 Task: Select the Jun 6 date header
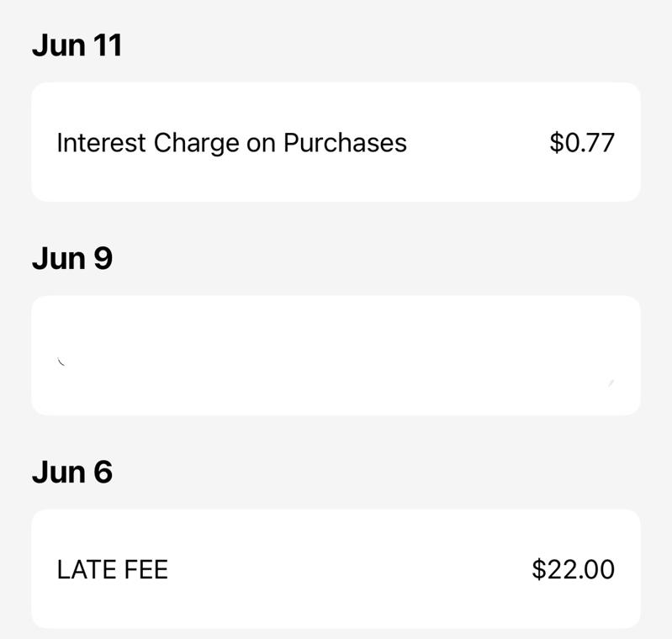[x=72, y=472]
